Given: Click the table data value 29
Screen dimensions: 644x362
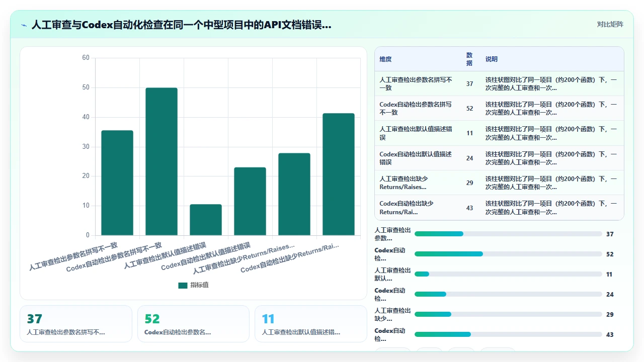Looking at the screenshot, I should (469, 183).
